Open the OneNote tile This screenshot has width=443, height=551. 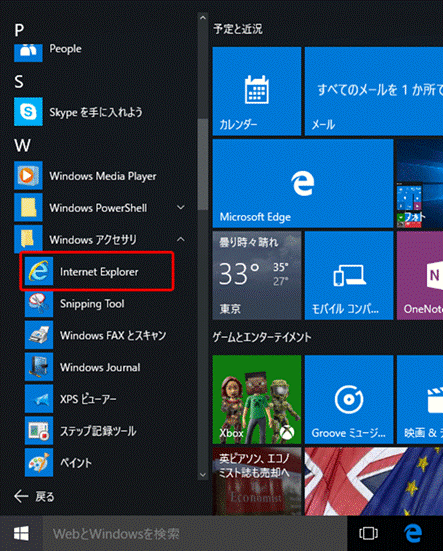(x=420, y=276)
